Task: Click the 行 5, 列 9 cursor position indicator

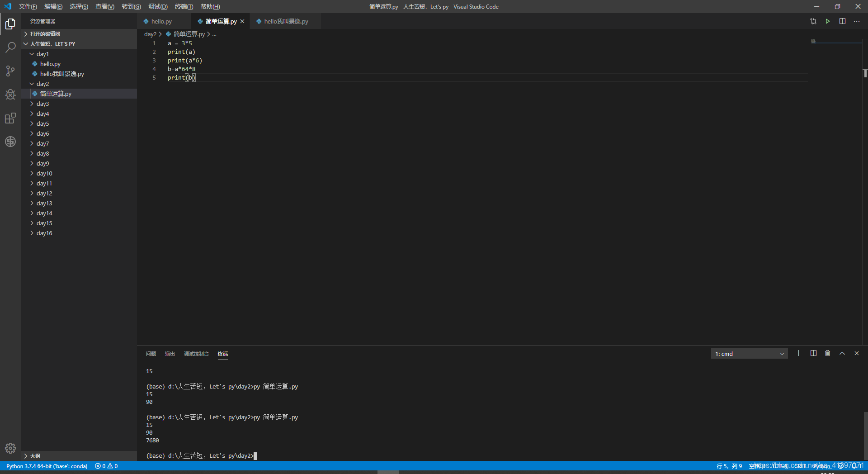Action: click(729, 466)
